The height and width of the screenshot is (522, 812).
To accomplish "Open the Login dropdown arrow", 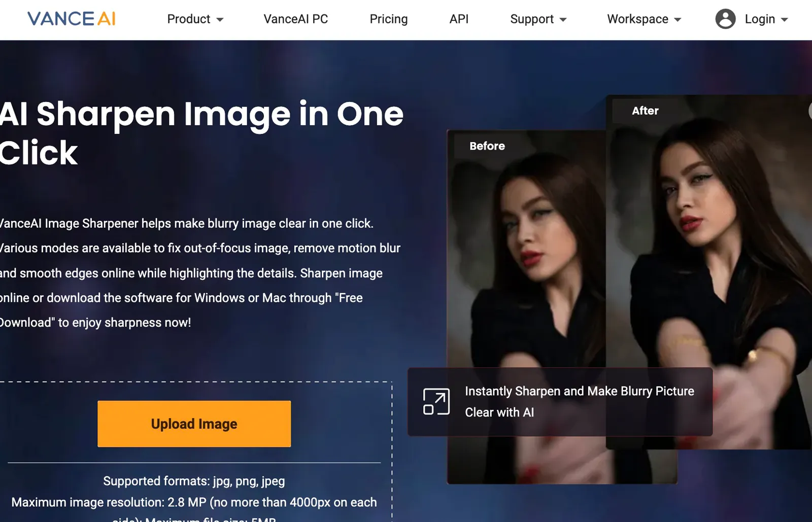I will click(785, 20).
